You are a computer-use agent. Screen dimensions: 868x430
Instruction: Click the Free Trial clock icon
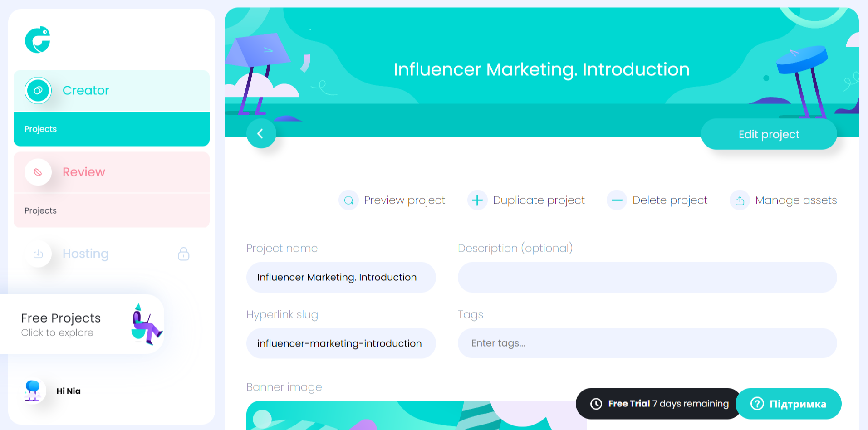pos(596,404)
